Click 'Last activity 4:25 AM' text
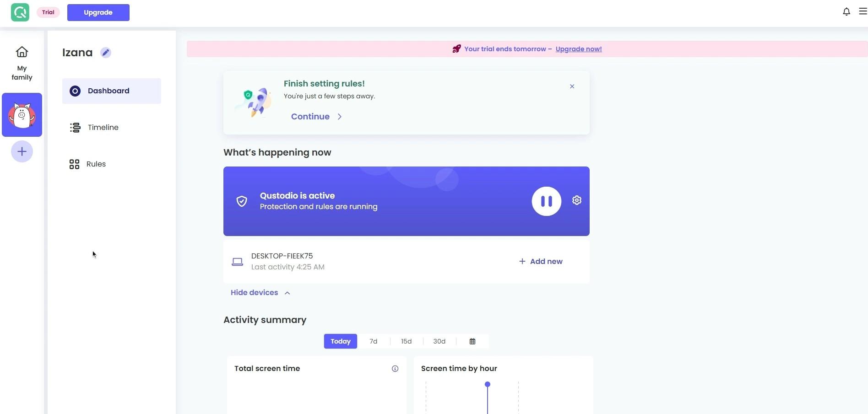 (288, 267)
